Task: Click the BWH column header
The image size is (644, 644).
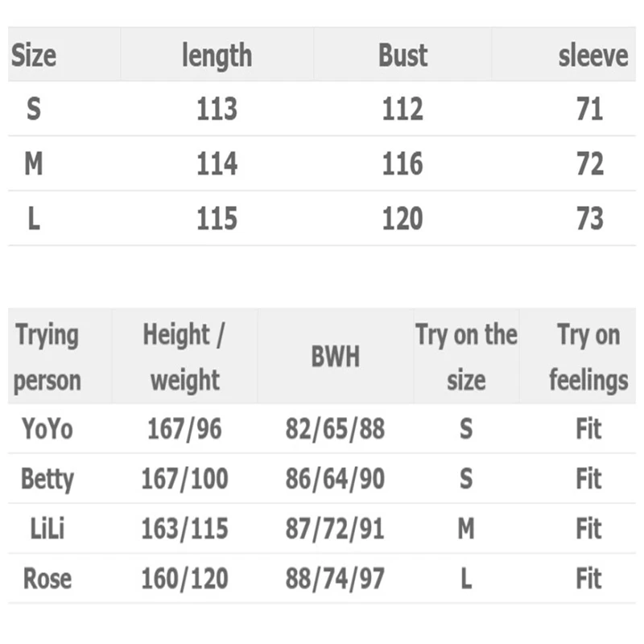Action: (x=335, y=357)
